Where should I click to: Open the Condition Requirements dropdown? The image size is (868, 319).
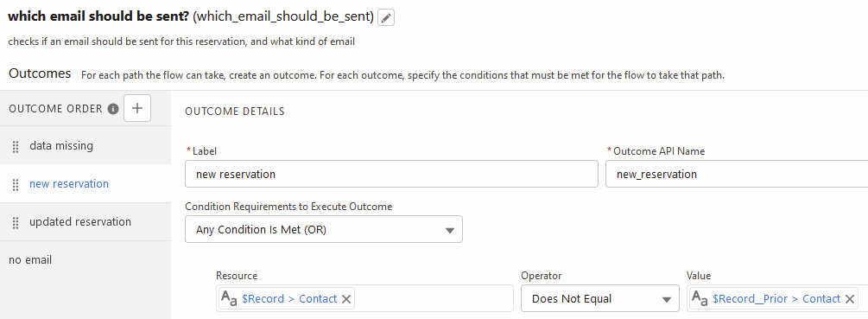[324, 229]
